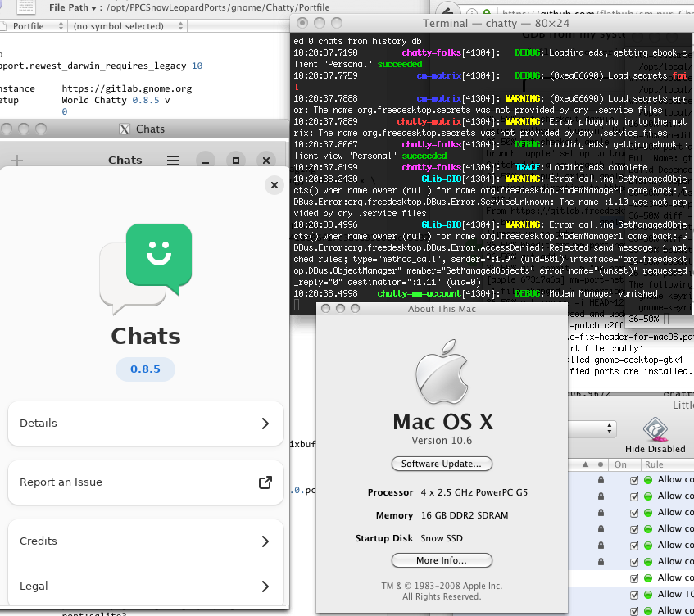
Task: Click the green status dot in Allow TC row
Action: click(648, 595)
